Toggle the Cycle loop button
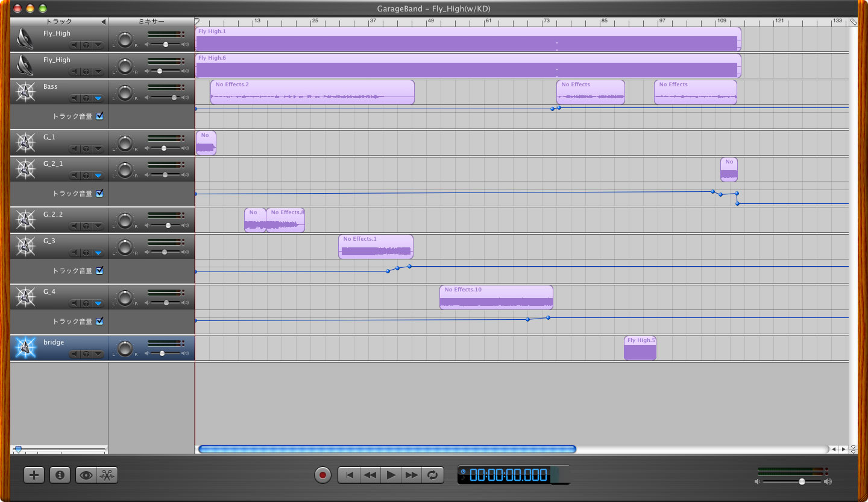The image size is (868, 502). click(x=432, y=475)
